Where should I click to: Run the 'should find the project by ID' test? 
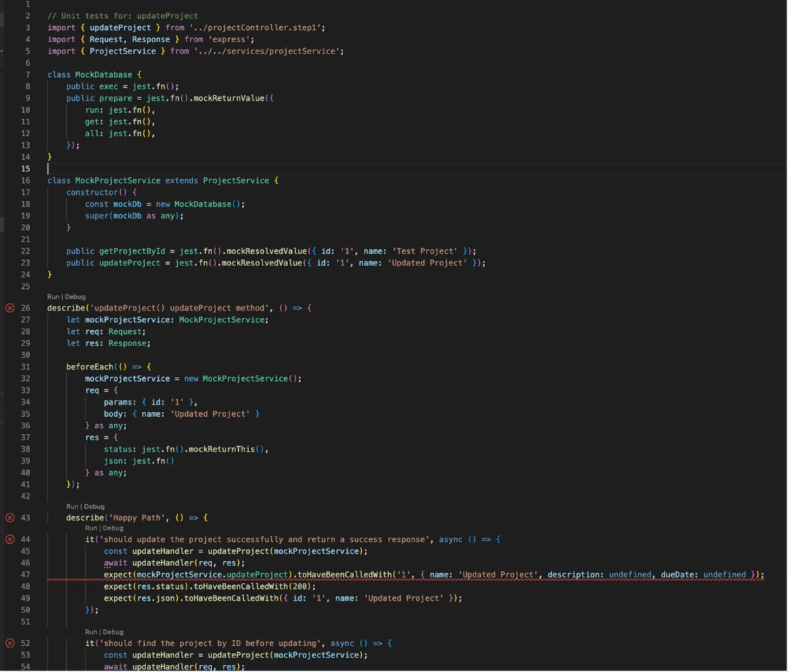[x=91, y=632]
